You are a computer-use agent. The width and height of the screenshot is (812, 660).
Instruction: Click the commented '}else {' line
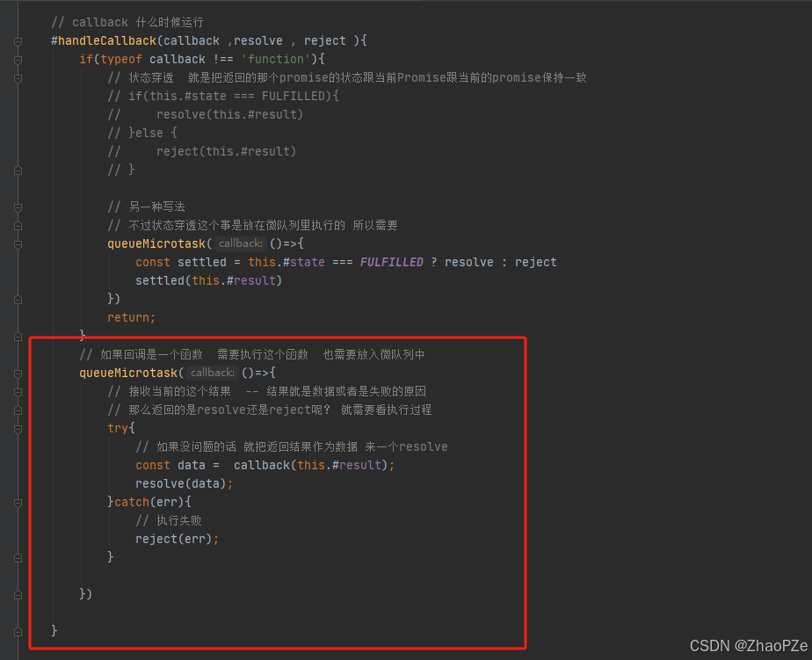(x=142, y=133)
